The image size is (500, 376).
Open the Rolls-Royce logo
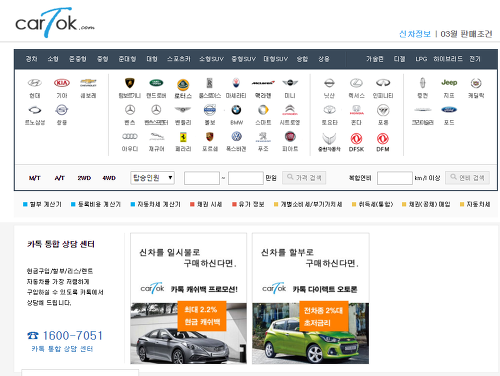click(x=209, y=83)
